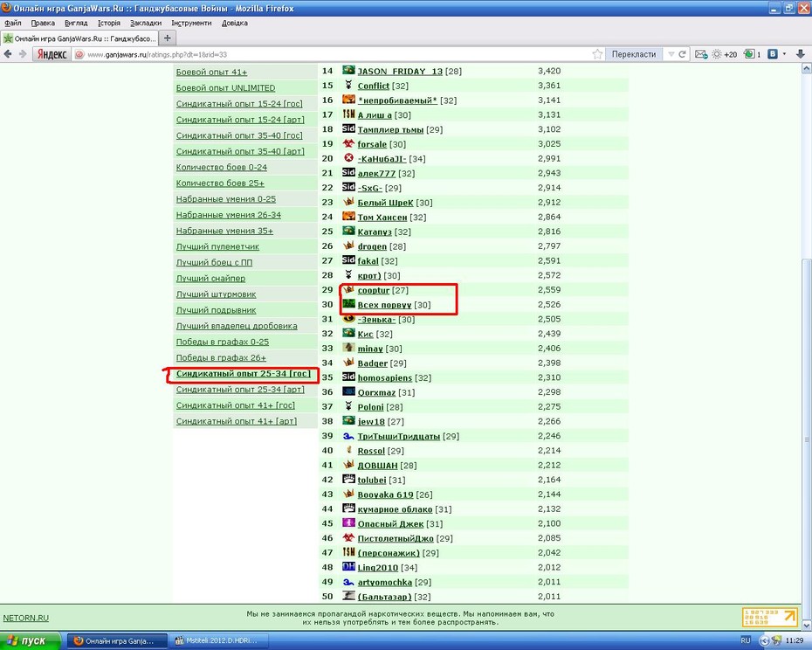Image resolution: width=812 pixels, height=650 pixels.
Task: Select the GanjaWars.Ru browser tab
Action: click(79, 38)
